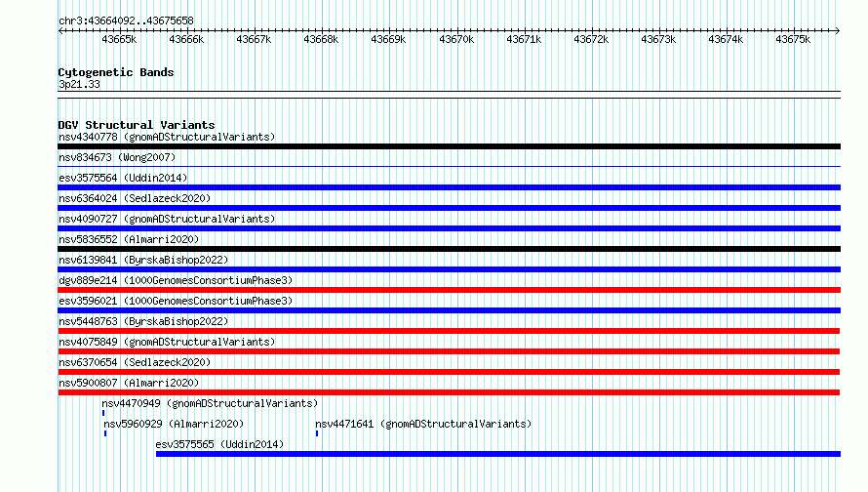Select the small blue mark under nsv5960929
This screenshot has height=492, width=868.
[105, 433]
